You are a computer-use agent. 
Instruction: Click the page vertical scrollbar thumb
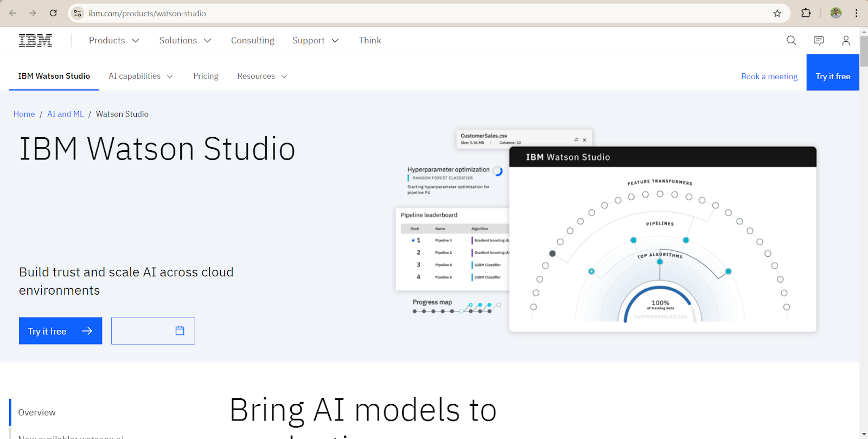864,52
